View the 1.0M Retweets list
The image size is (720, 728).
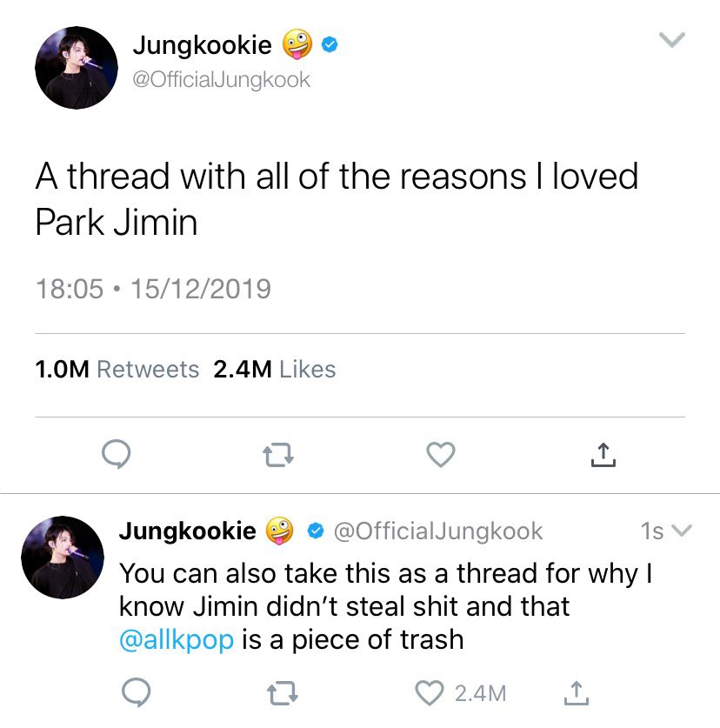[x=117, y=370]
